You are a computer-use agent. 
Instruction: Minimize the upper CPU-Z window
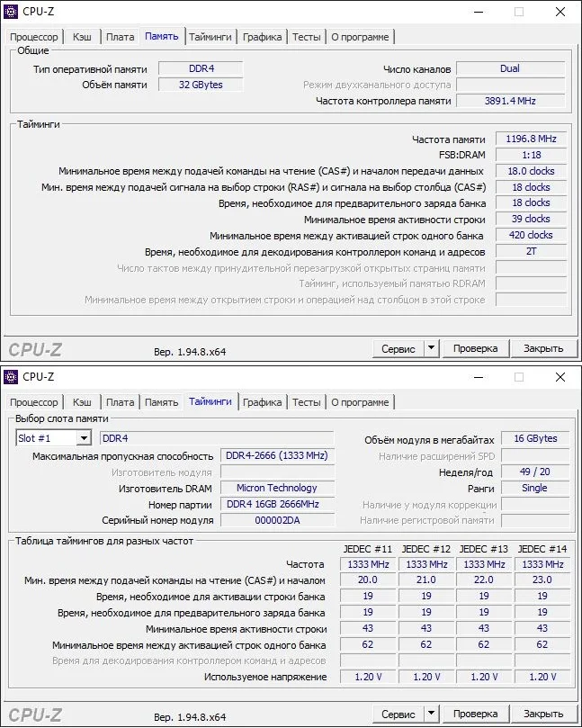478,12
